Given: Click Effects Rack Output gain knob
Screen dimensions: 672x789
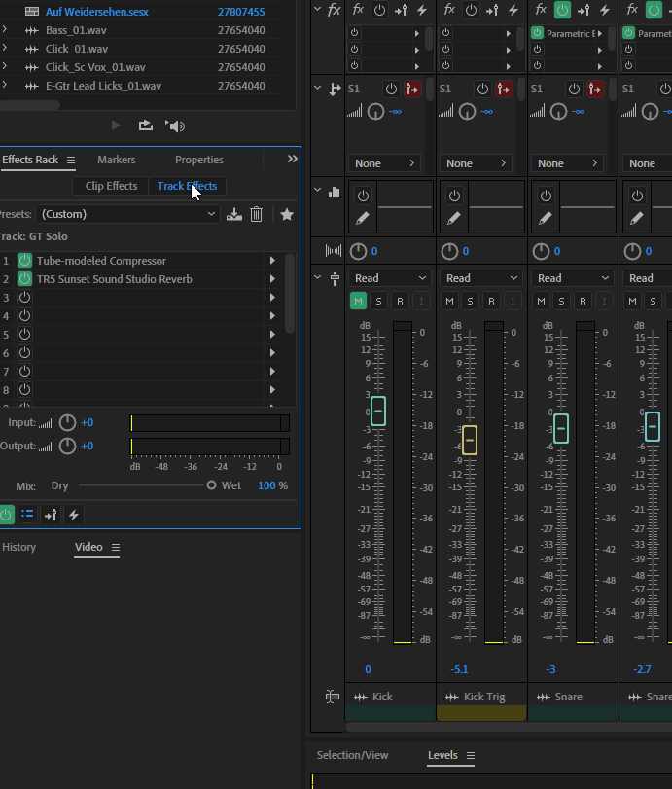Looking at the screenshot, I should tap(67, 446).
